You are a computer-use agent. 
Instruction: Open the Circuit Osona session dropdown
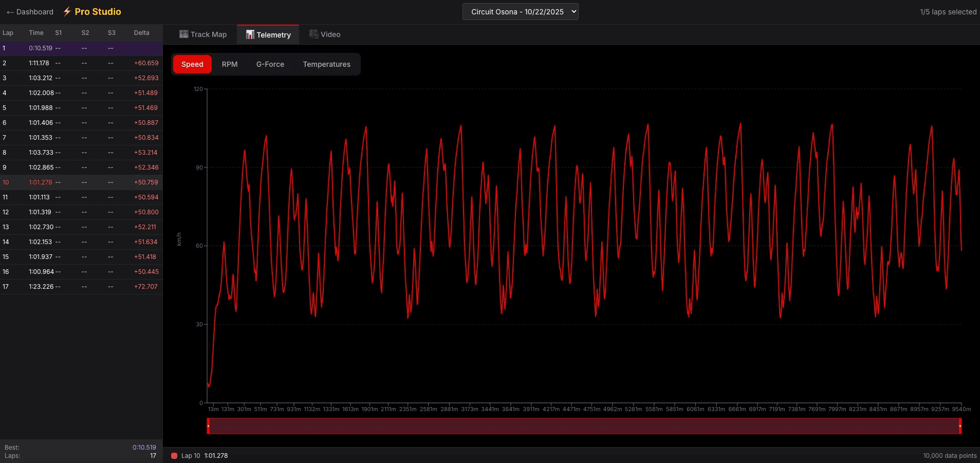coord(520,11)
